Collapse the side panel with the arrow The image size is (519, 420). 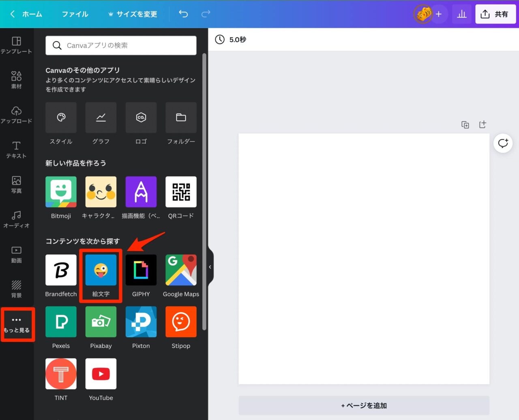point(210,267)
